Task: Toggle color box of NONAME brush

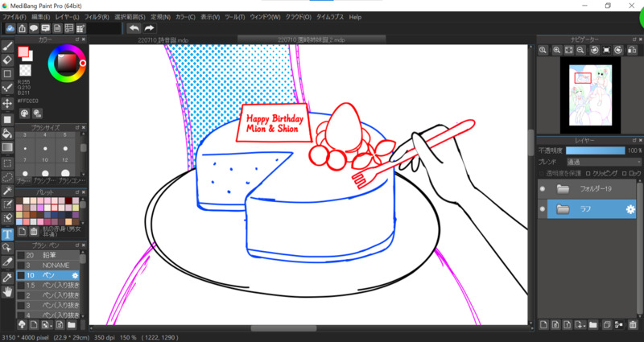Action: click(x=21, y=266)
